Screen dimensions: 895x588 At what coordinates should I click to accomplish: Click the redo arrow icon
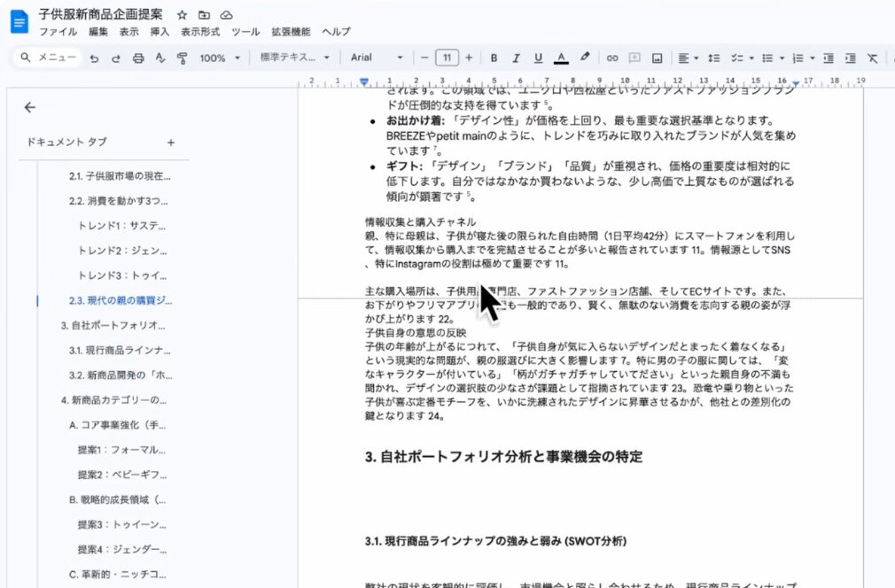click(x=115, y=58)
